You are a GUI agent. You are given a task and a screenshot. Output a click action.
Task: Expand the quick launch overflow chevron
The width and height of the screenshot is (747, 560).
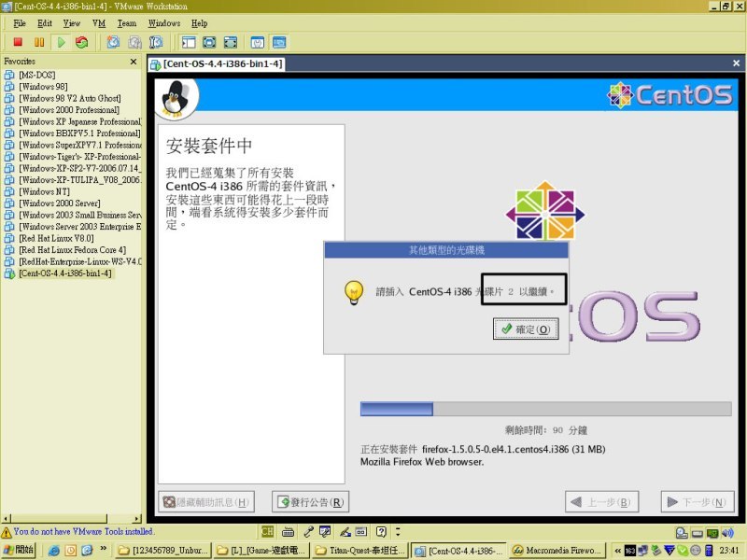104,549
